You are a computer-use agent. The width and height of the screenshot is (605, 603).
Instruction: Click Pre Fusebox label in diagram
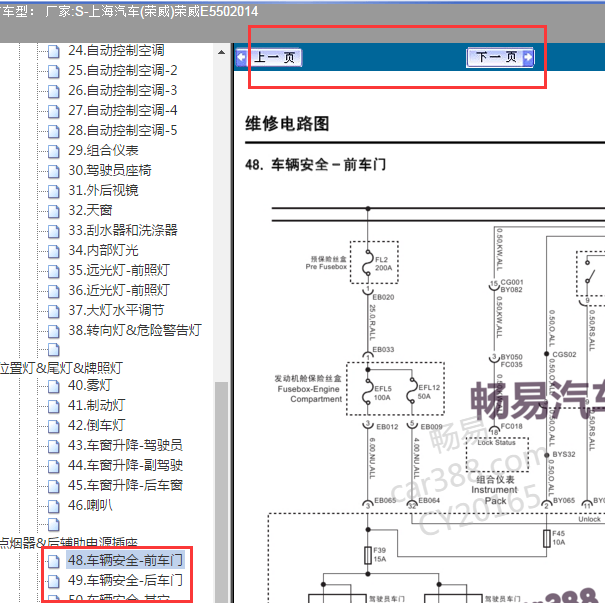coord(326,267)
